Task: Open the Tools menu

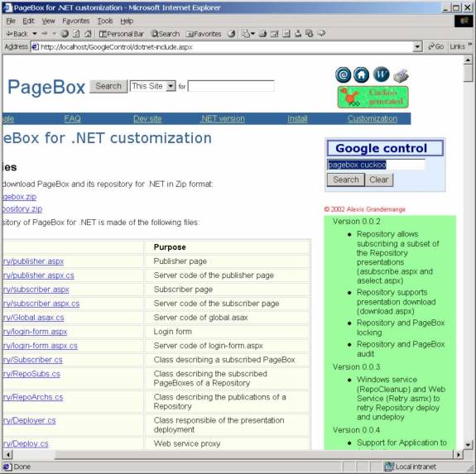Action: pos(105,21)
